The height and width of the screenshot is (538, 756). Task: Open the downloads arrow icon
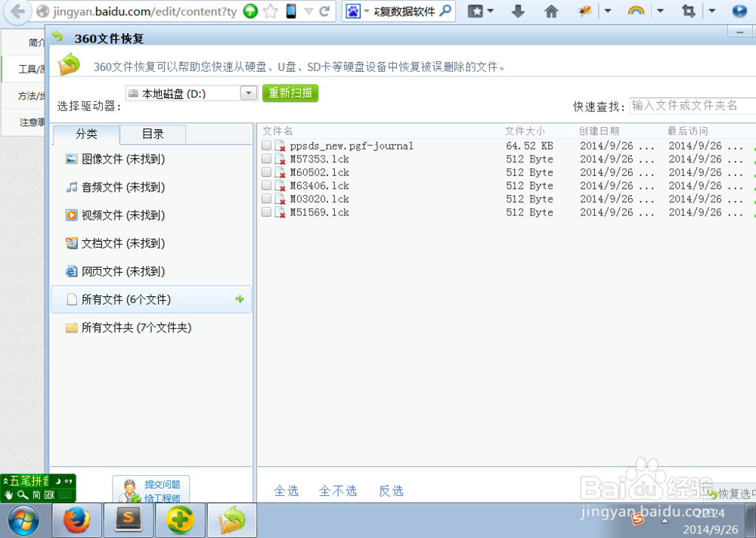point(518,11)
